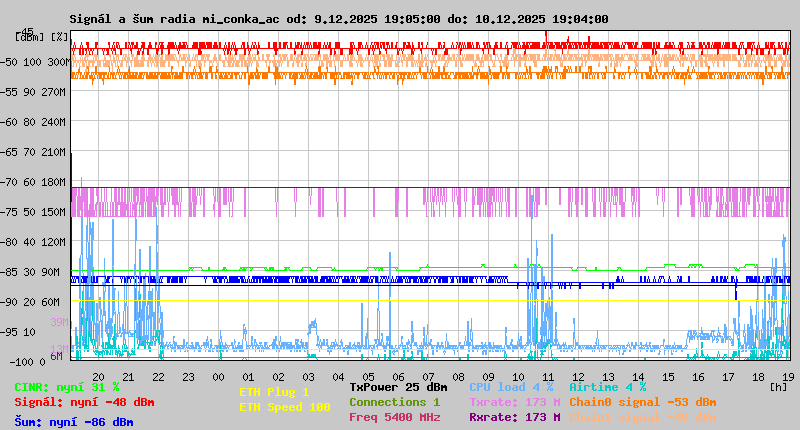Click the '-65 70 210M' y-axis label
800x430 pixels.
[x=33, y=153]
